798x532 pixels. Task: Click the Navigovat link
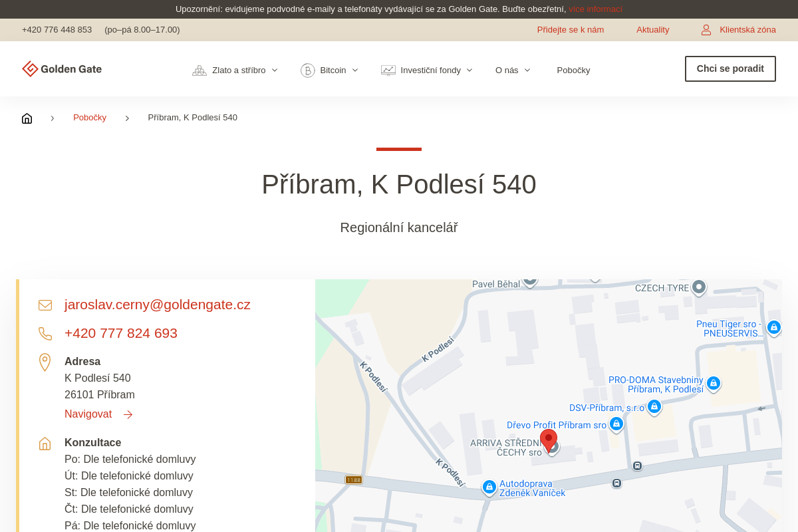pyautogui.click(x=88, y=414)
